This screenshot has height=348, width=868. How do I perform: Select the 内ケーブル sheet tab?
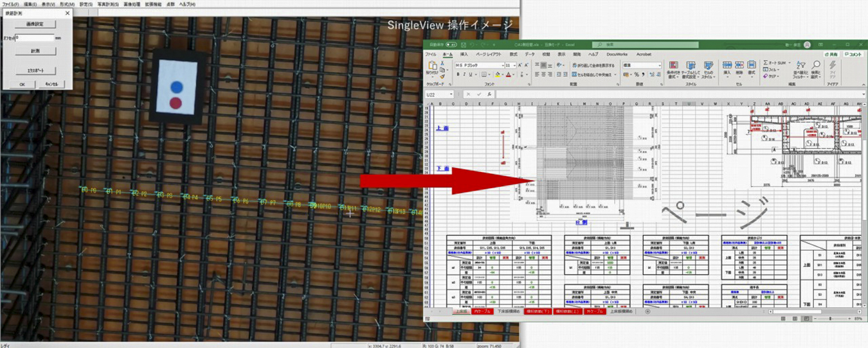[482, 311]
